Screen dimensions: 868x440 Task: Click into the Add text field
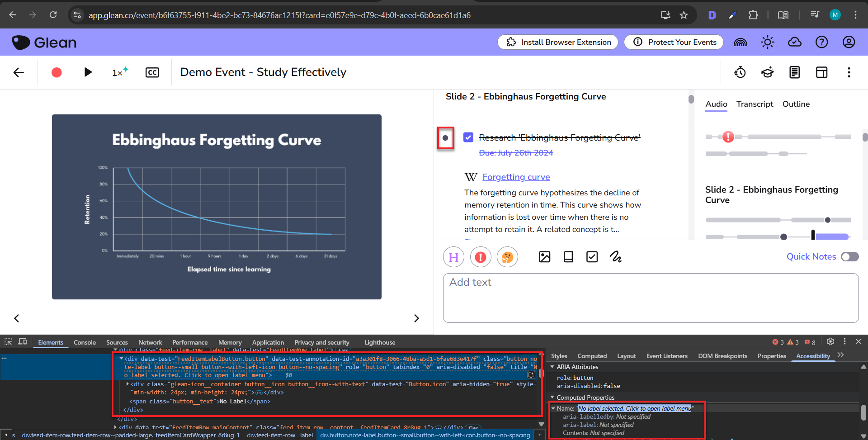[650, 298]
